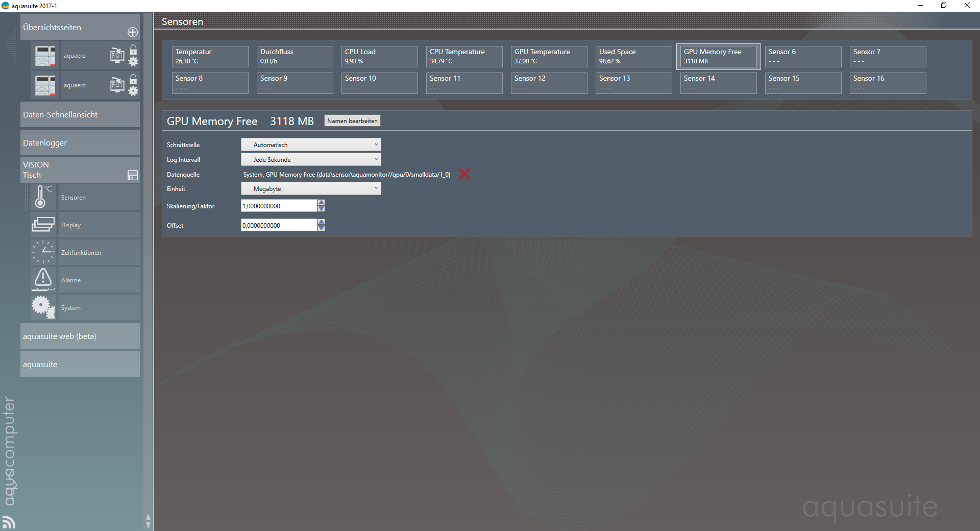Expand the aquasuite section in the sidebar
This screenshot has height=531, width=980.
click(x=80, y=364)
